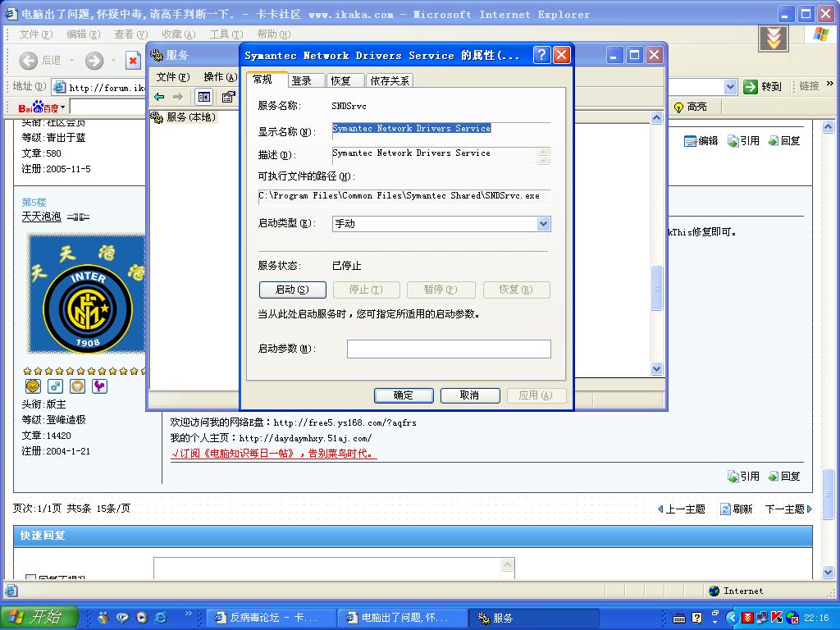Screen dimensions: 840x630
Task: Switch to the 依存关系 tab
Action: (x=390, y=81)
